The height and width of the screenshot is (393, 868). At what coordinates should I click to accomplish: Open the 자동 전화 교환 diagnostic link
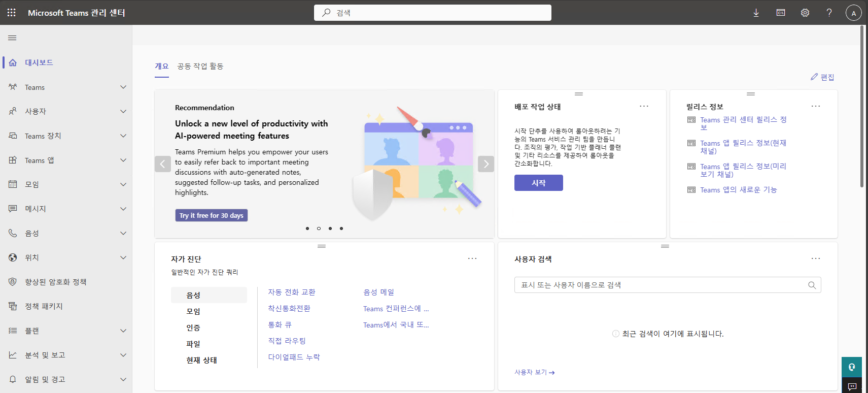coord(292,292)
